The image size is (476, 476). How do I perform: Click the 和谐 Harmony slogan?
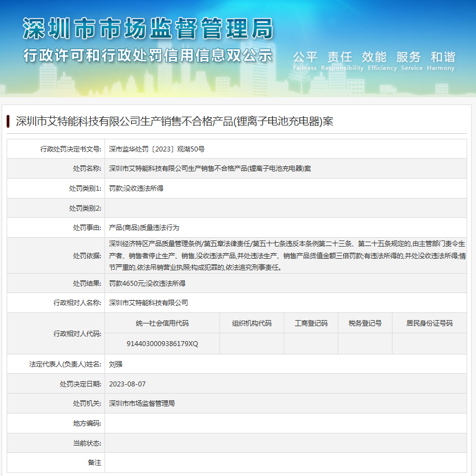[441, 61]
